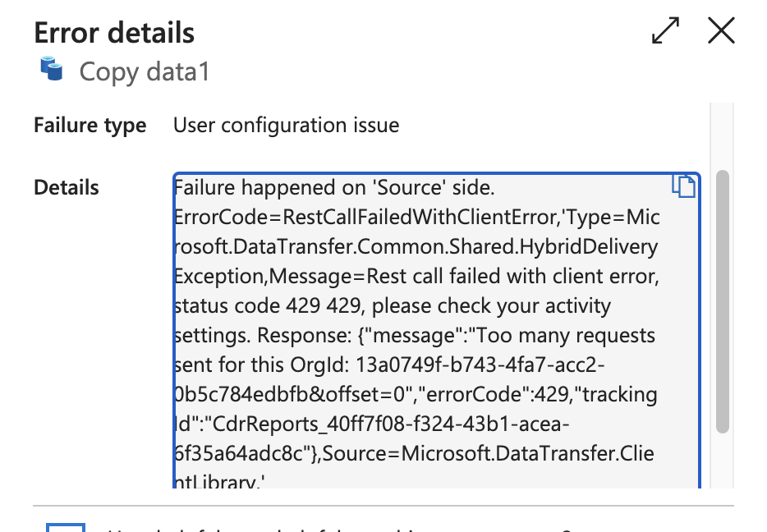Click the partially visible blue button at bottom

pyautogui.click(x=66, y=527)
